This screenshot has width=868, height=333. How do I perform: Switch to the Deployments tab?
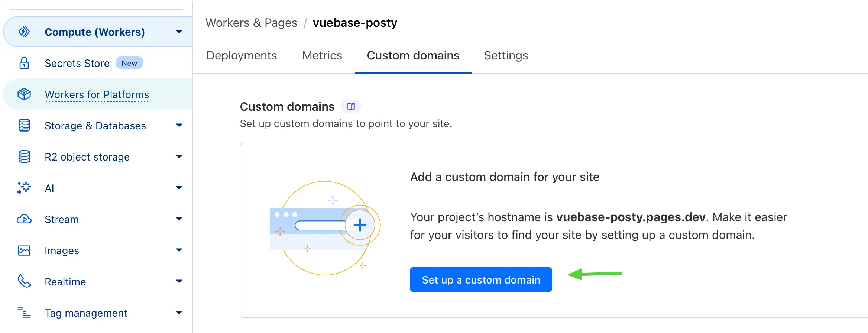tap(242, 55)
